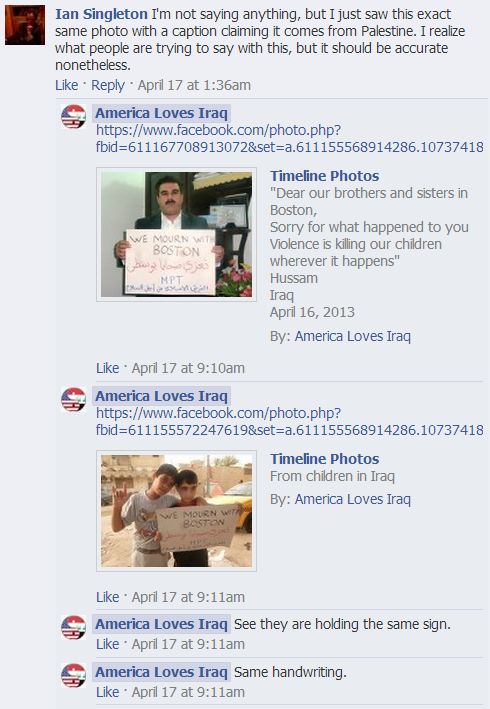The width and height of the screenshot is (490, 709).
Task: Open Timeline Photos title for children in Iraq
Action: [x=325, y=459]
